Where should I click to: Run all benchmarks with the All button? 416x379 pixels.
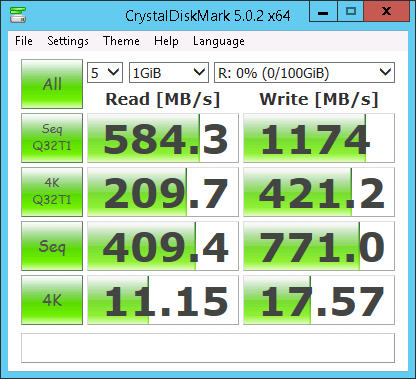click(x=52, y=84)
